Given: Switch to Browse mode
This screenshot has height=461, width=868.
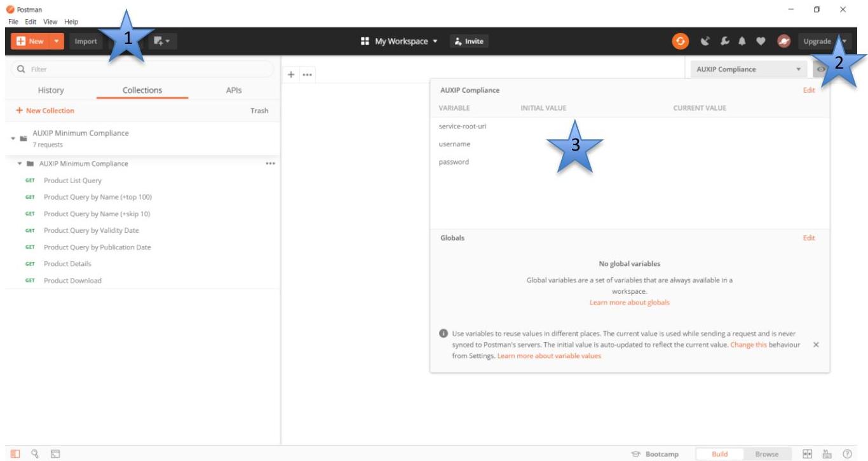Looking at the screenshot, I should (767, 454).
